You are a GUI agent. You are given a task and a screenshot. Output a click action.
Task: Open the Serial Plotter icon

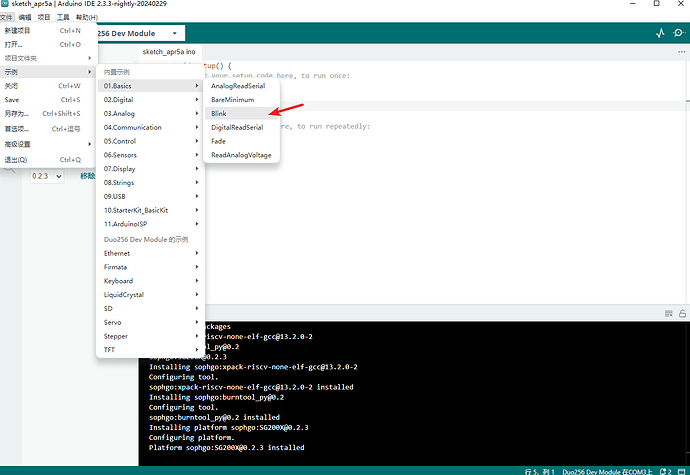coord(660,33)
